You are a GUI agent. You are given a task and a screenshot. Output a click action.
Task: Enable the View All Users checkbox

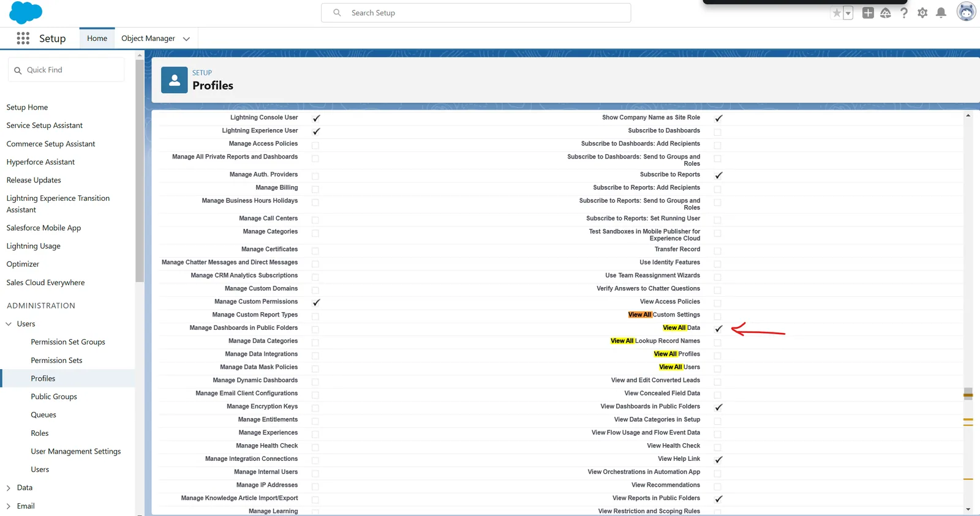coord(717,368)
